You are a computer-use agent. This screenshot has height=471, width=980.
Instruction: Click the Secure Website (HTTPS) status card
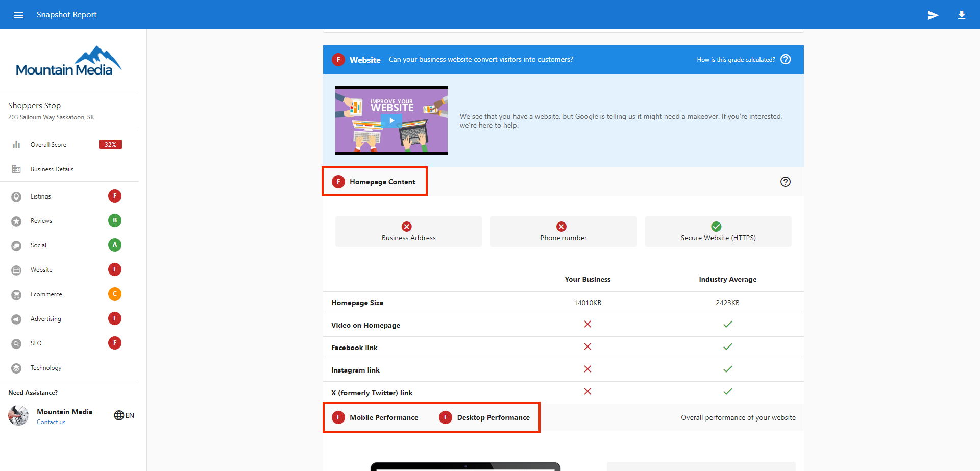(718, 232)
